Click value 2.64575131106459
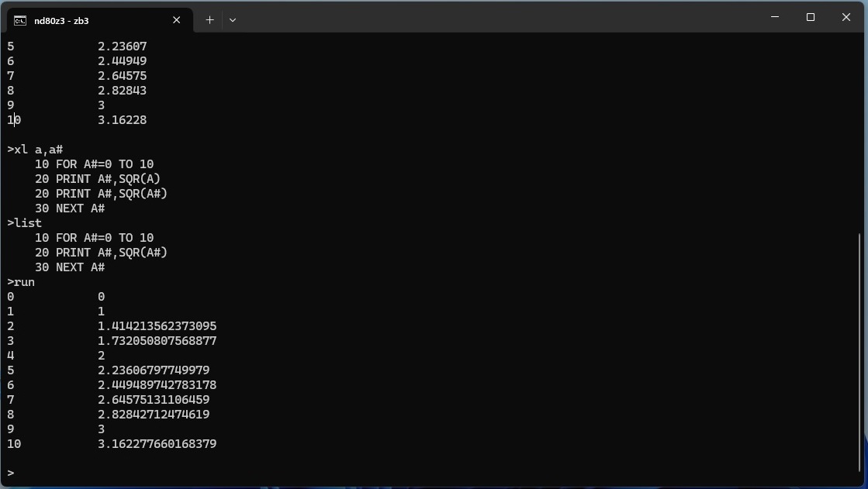Screen dimensions: 868x489 tap(154, 399)
